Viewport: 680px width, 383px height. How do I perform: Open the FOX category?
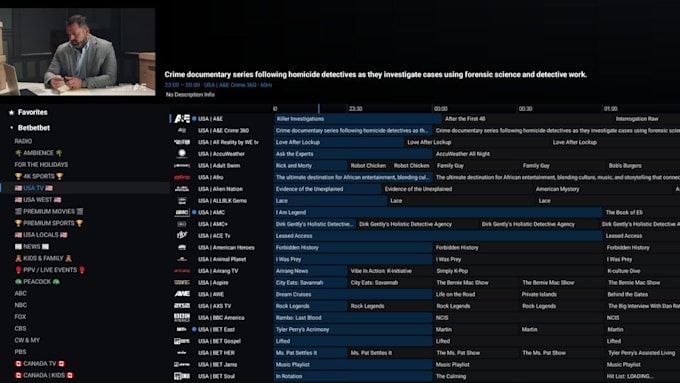click(20, 317)
